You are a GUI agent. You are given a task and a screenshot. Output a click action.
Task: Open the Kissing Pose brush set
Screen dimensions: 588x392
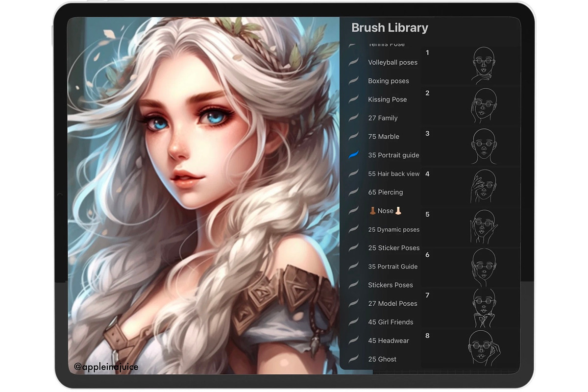tap(387, 99)
